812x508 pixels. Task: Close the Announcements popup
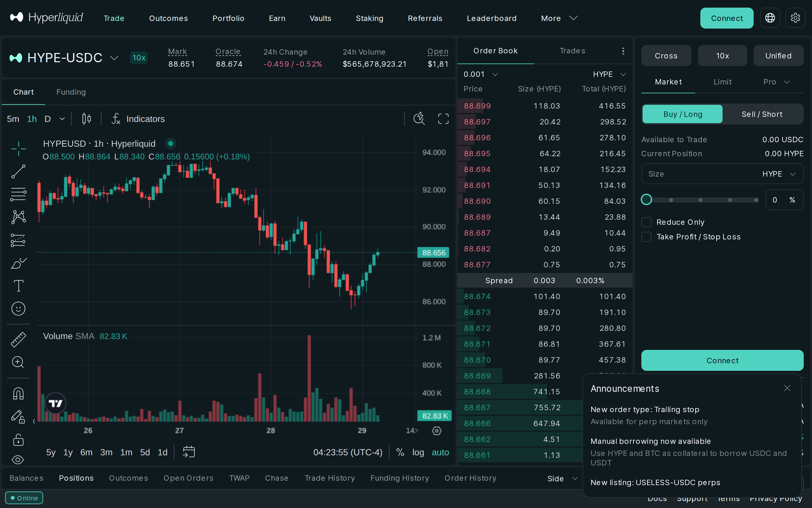pyautogui.click(x=787, y=388)
